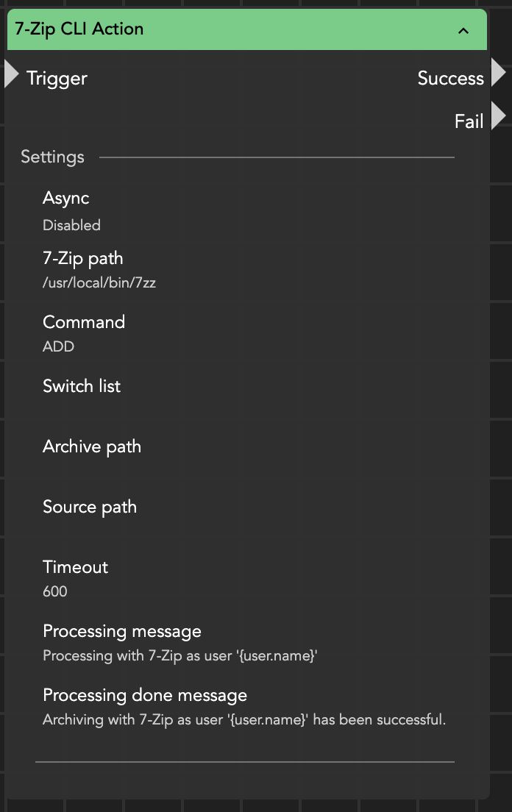Screen dimensions: 512x812
Task: Edit the Processing message text
Action: click(179, 655)
